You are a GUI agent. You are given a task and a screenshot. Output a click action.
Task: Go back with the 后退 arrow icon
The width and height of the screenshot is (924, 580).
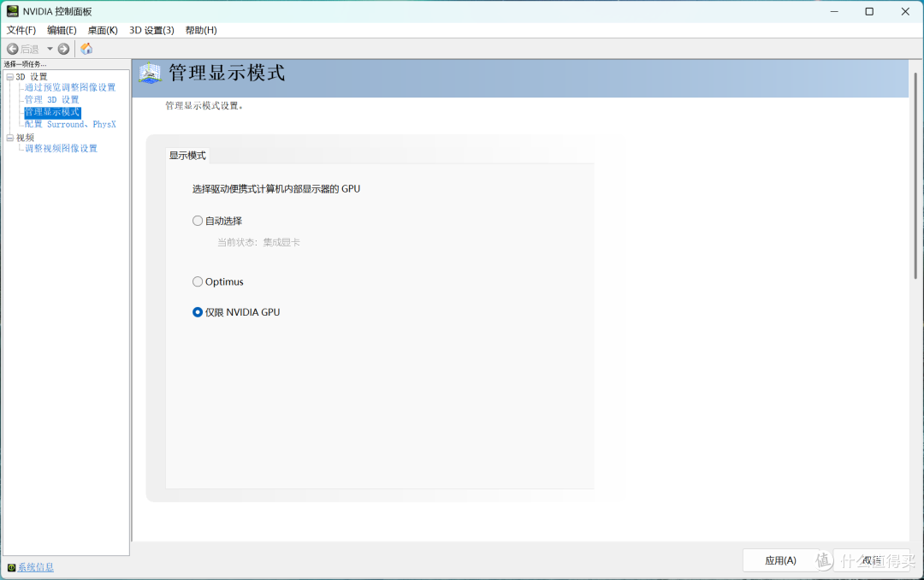pos(12,49)
